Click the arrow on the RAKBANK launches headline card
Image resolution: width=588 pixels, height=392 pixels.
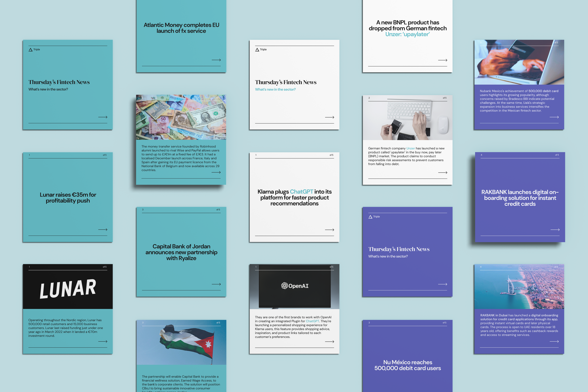[x=555, y=230]
